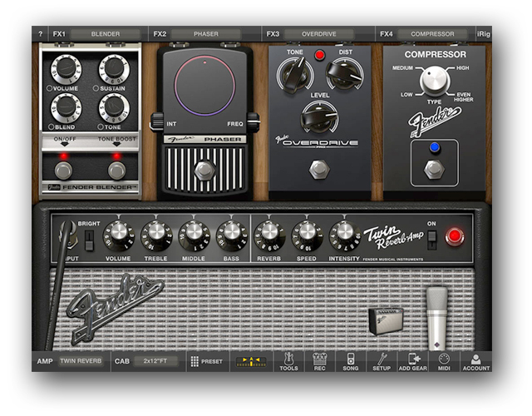The width and height of the screenshot is (532, 416).
Task: Click the amp Treble knob
Action: pyautogui.click(x=156, y=235)
